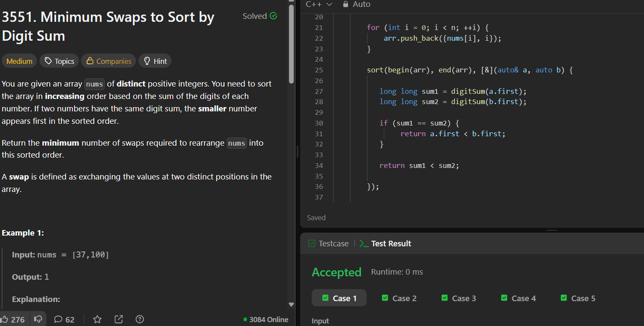
Task: Click the Medium difficulty badge
Action: 19,61
